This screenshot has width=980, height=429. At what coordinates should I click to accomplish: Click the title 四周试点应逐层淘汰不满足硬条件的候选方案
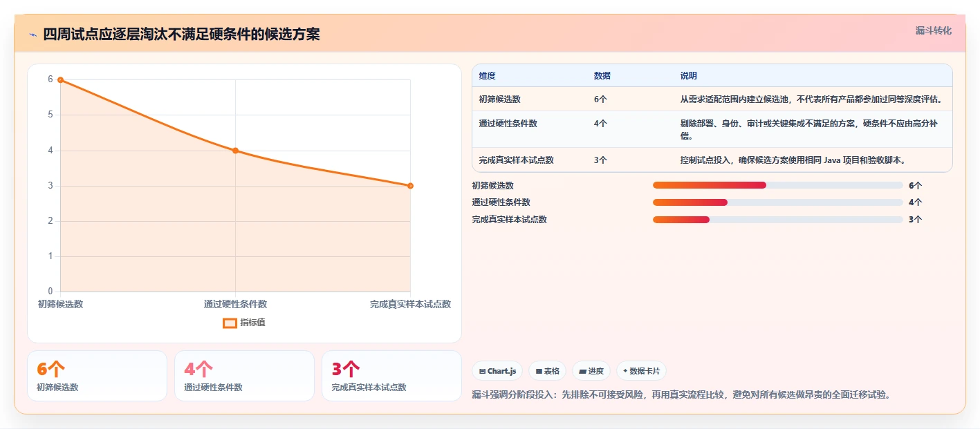pos(181,35)
